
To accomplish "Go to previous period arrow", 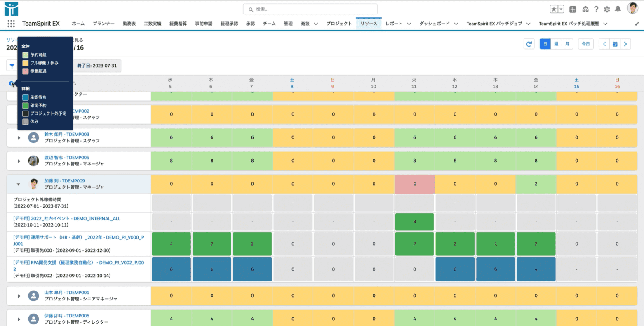I will tap(604, 44).
